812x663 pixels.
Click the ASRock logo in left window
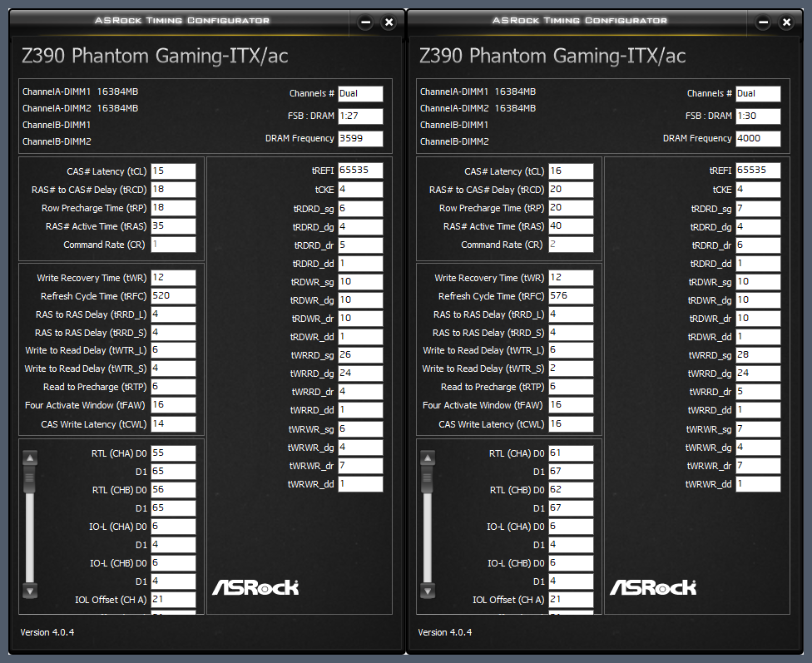pyautogui.click(x=255, y=586)
